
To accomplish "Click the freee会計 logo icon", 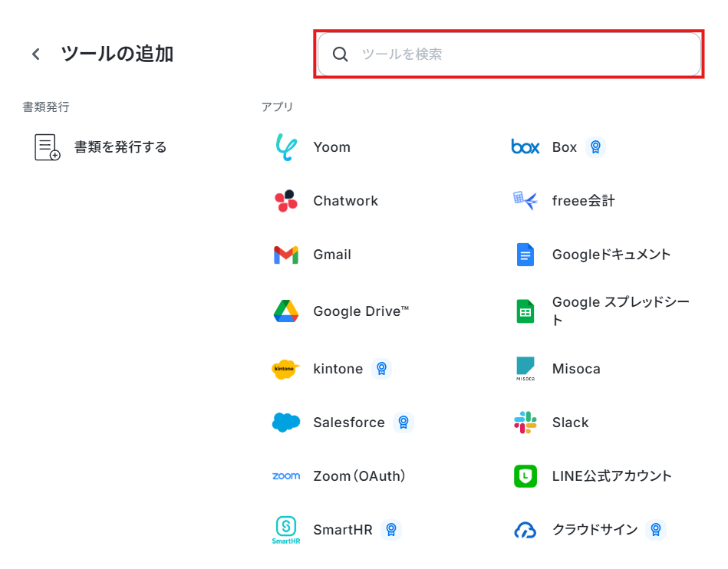I will click(x=525, y=201).
